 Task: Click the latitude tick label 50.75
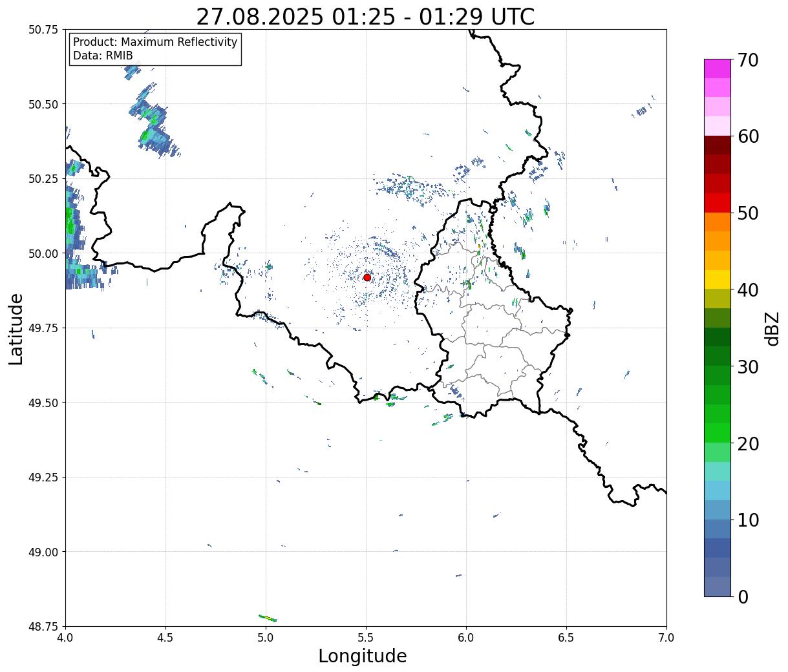43,30
